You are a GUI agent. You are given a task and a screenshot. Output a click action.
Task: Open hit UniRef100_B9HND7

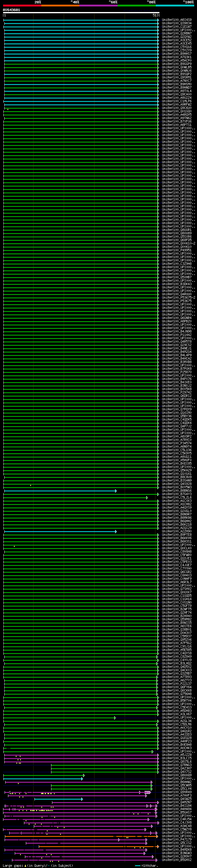coord(176,88)
